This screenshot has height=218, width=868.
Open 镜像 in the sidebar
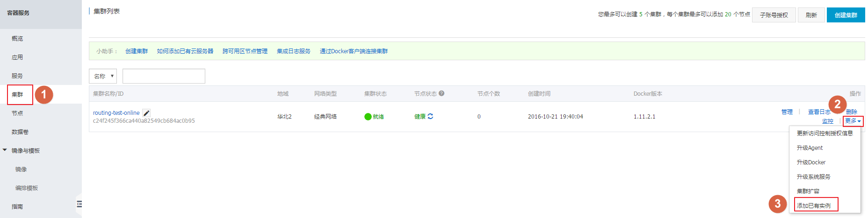[x=21, y=169]
